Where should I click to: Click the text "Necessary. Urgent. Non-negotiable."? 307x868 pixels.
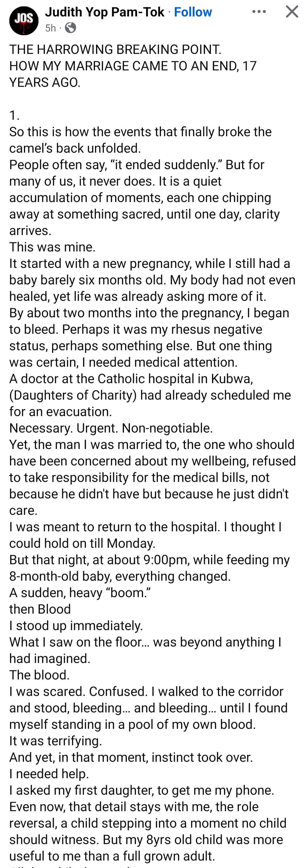click(x=111, y=428)
